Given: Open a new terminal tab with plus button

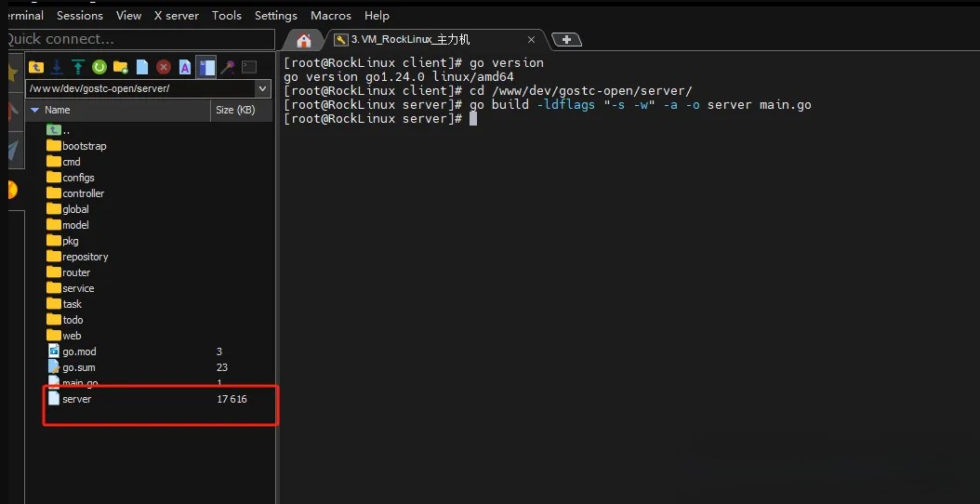Looking at the screenshot, I should coord(566,39).
